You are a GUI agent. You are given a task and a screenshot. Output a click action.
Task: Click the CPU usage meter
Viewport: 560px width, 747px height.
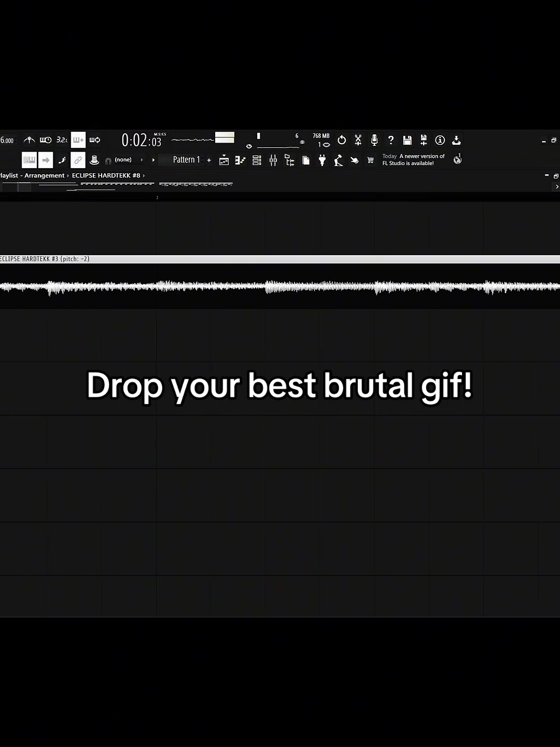click(x=278, y=141)
